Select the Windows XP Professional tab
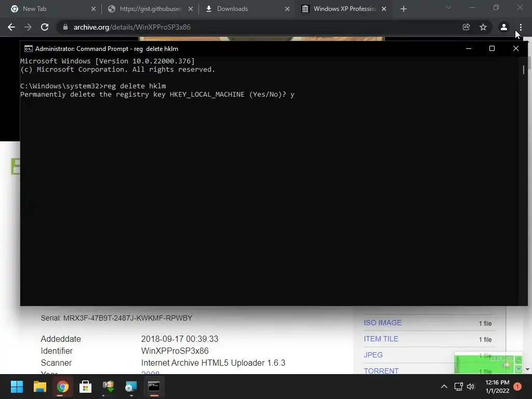Image resolution: width=532 pixels, height=399 pixels. pyautogui.click(x=343, y=9)
